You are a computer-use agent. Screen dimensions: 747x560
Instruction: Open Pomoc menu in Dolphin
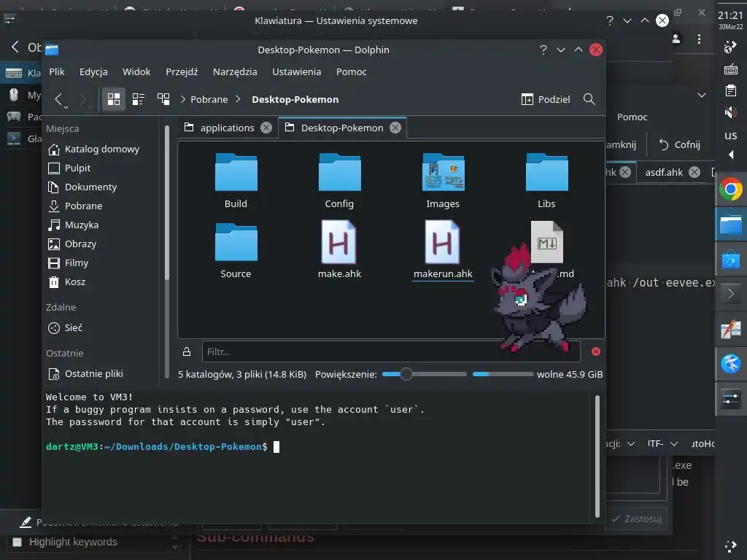click(351, 71)
